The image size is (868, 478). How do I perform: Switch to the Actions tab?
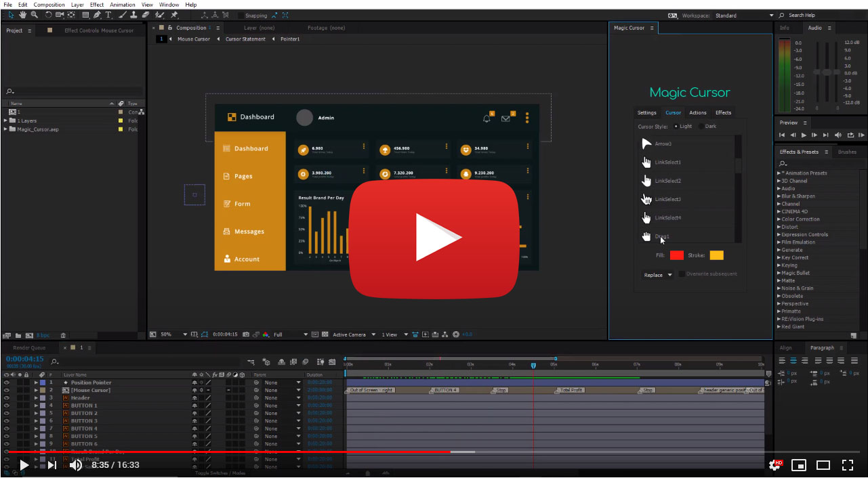698,113
